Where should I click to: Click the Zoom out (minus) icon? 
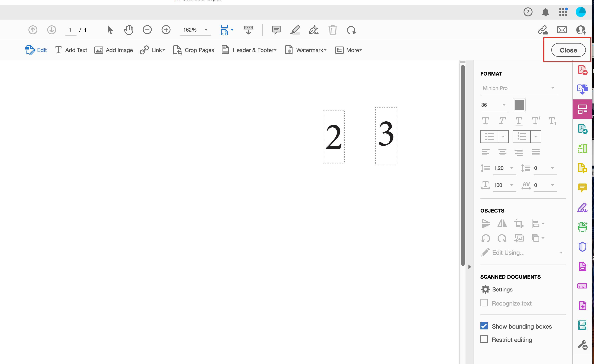147,30
